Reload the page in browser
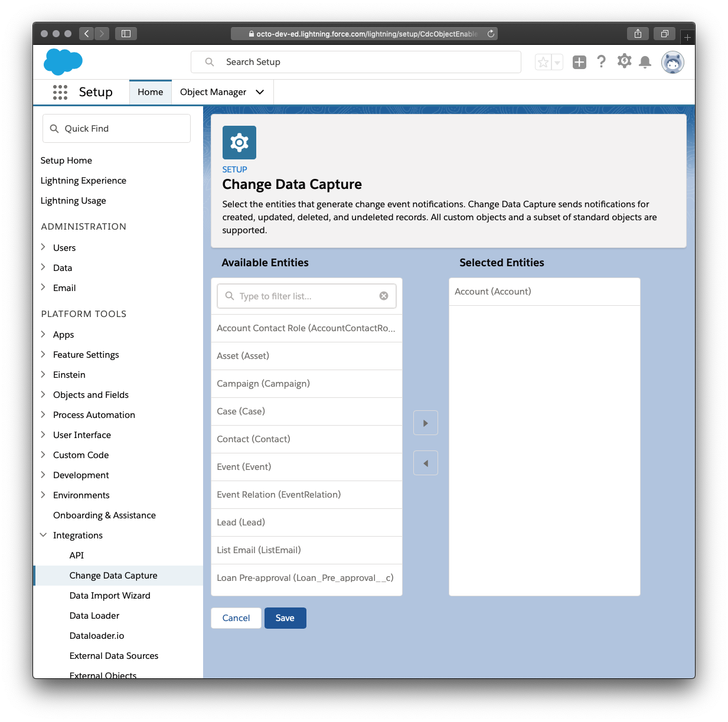Screen dimensions: 728x722 tap(491, 34)
